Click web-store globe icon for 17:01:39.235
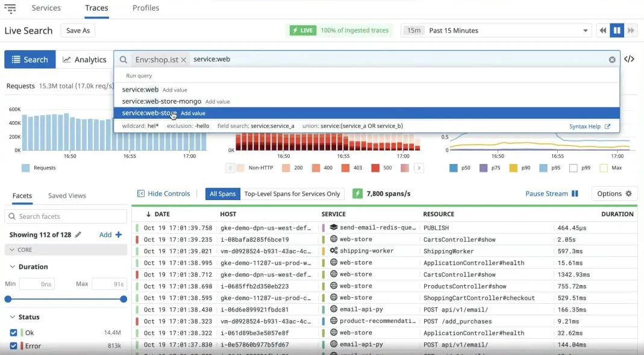The width and height of the screenshot is (644, 355). click(334, 239)
